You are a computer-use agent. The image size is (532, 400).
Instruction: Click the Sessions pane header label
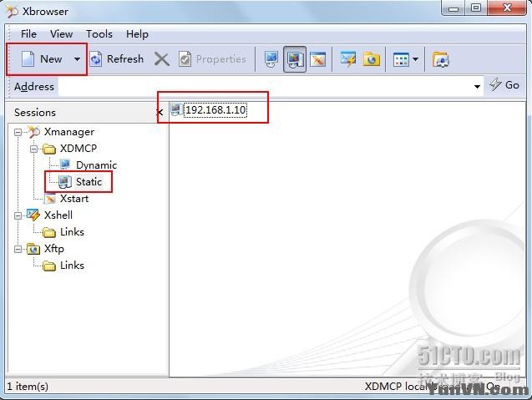[x=35, y=113]
